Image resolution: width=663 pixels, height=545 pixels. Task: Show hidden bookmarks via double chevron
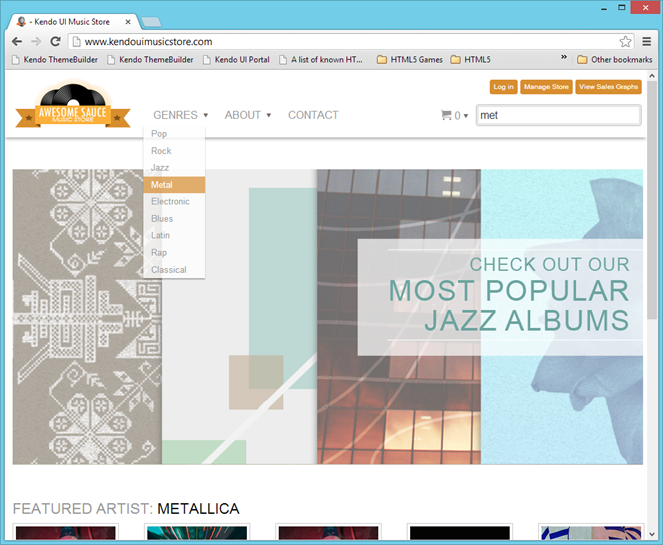[564, 57]
